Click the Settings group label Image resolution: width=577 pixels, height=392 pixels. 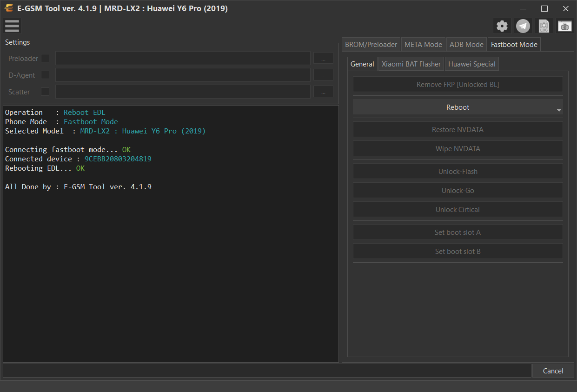[x=17, y=42]
